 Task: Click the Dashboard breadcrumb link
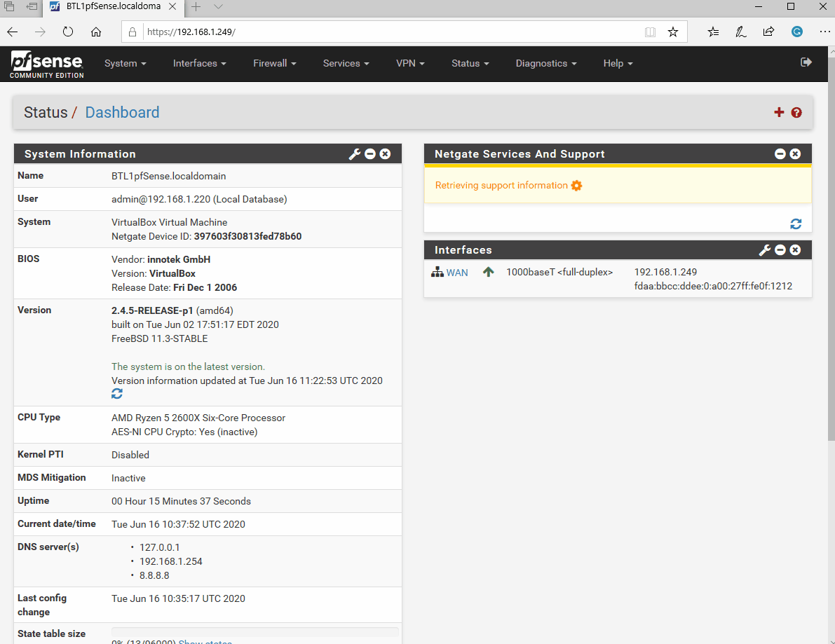[x=122, y=112]
